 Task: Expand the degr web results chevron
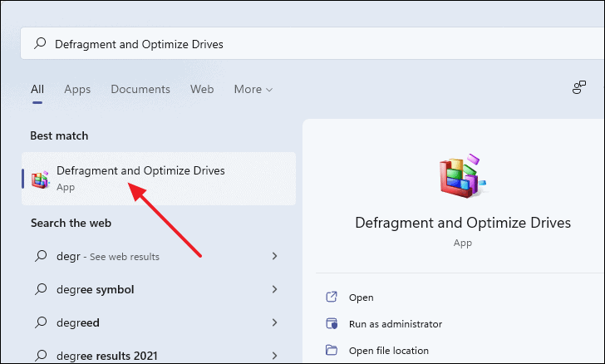click(x=274, y=256)
